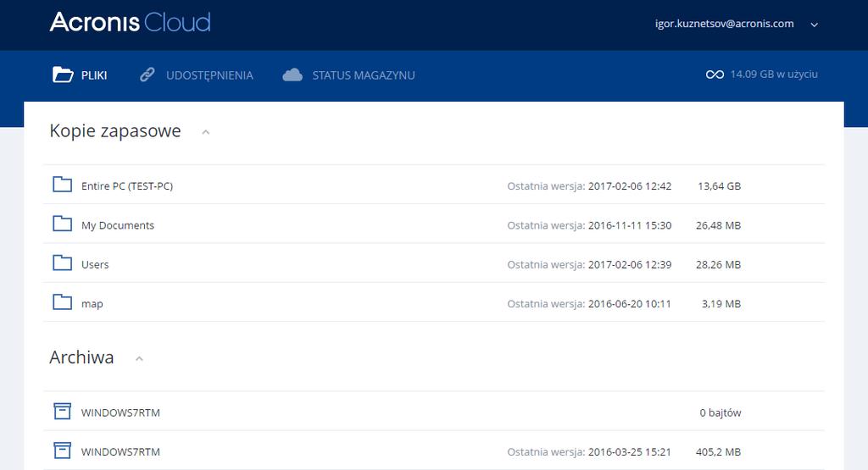Click the cloud icon for storage status
The width and height of the screenshot is (868, 470).
(x=292, y=75)
